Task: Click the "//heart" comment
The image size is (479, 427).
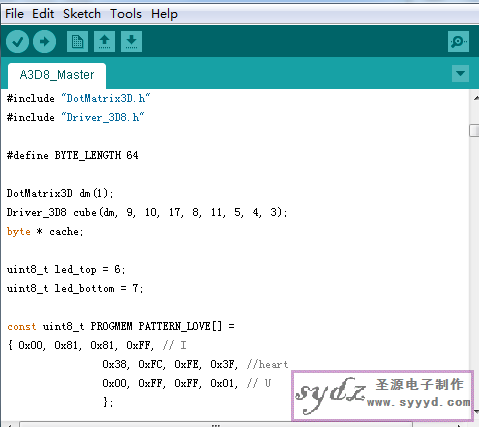Action: pyautogui.click(x=268, y=364)
